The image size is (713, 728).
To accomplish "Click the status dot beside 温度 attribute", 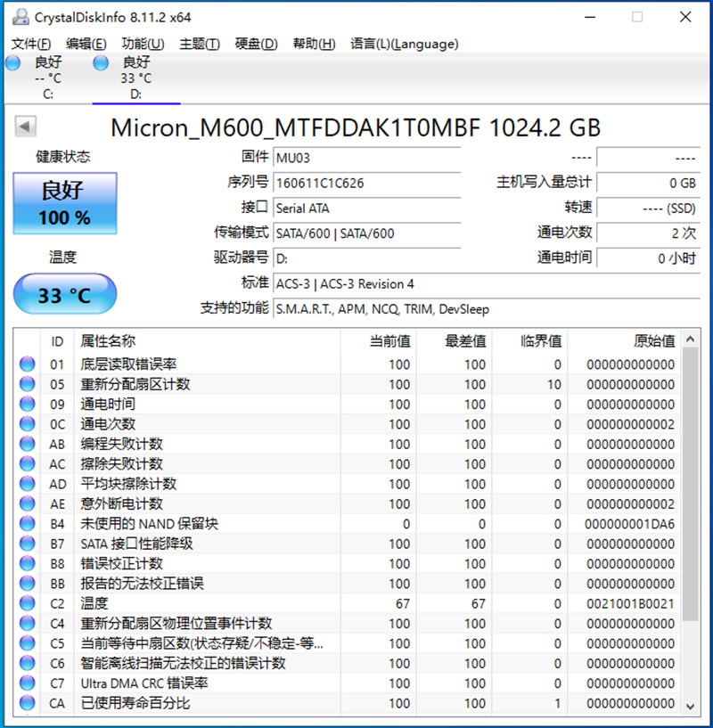I will click(x=27, y=603).
